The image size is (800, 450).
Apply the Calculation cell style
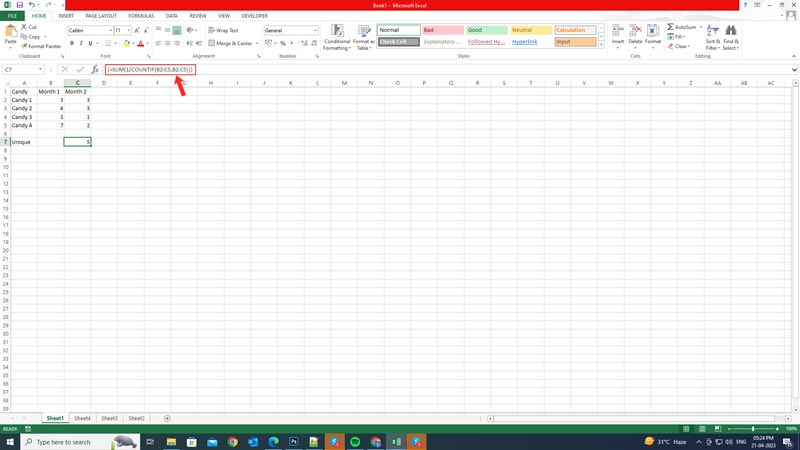(x=576, y=30)
